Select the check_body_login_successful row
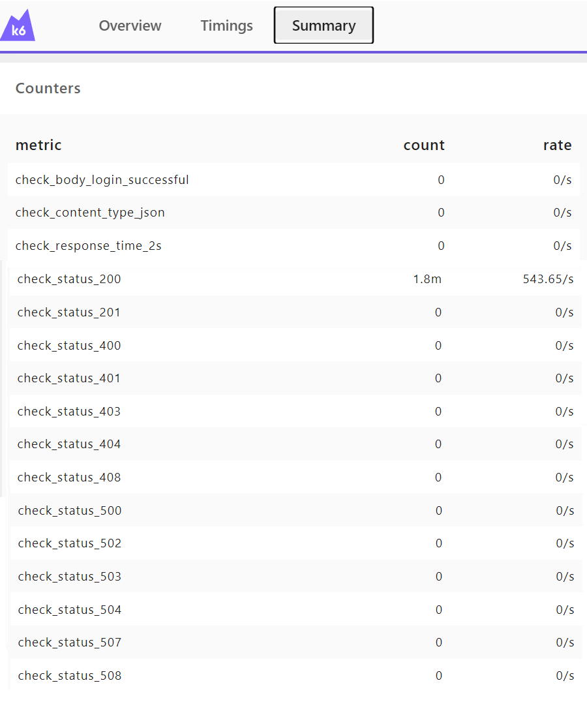Viewport: 587px width, 728px height. pyautogui.click(x=102, y=180)
